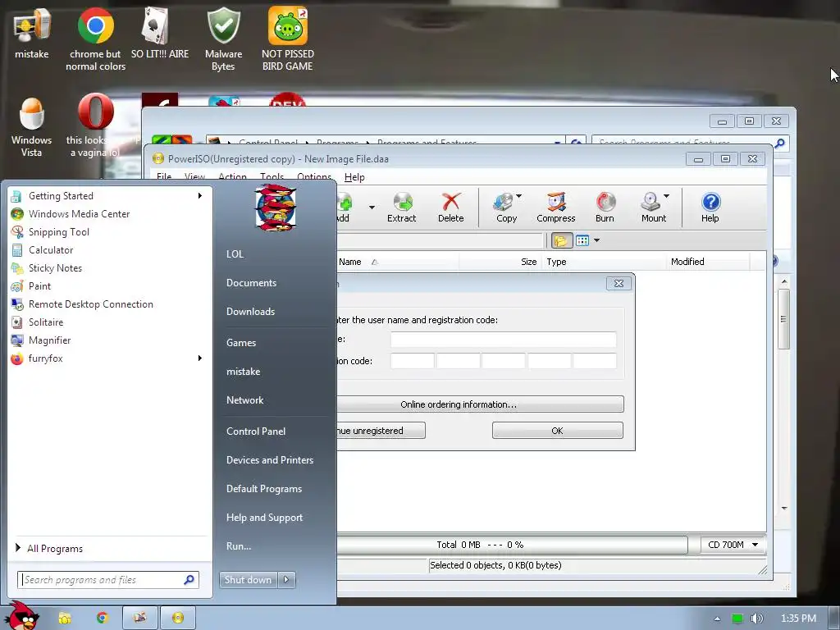This screenshot has height=630, width=840.
Task: Click the Shut down button
Action: click(x=248, y=580)
